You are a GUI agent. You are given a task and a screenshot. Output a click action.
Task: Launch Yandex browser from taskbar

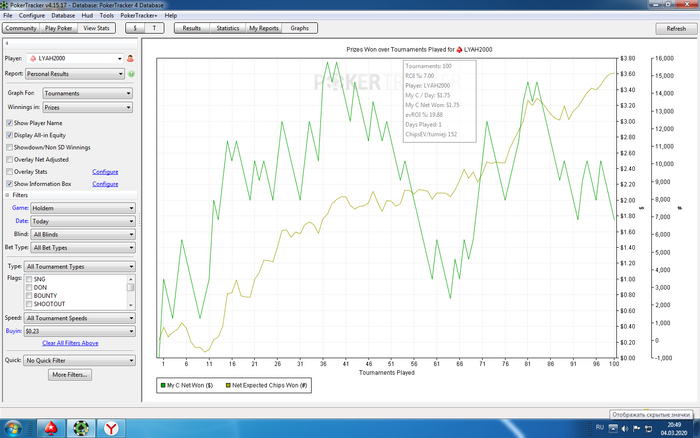pos(111,428)
